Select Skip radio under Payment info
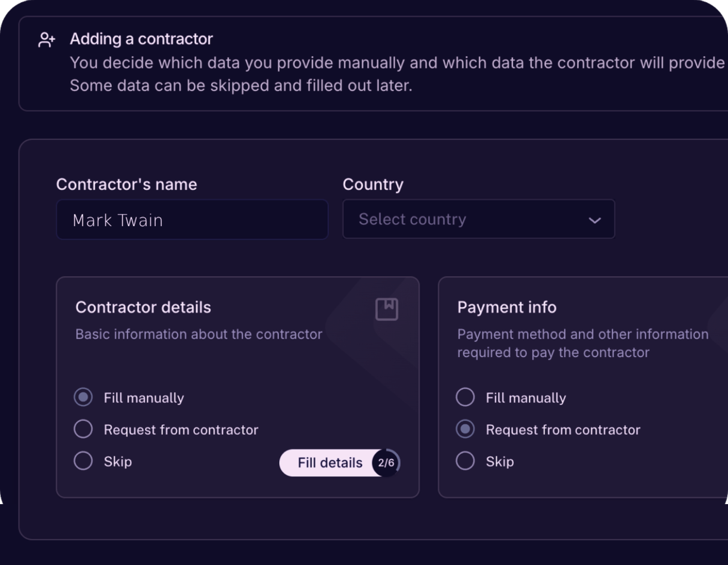The height and width of the screenshot is (565, 728). (465, 461)
